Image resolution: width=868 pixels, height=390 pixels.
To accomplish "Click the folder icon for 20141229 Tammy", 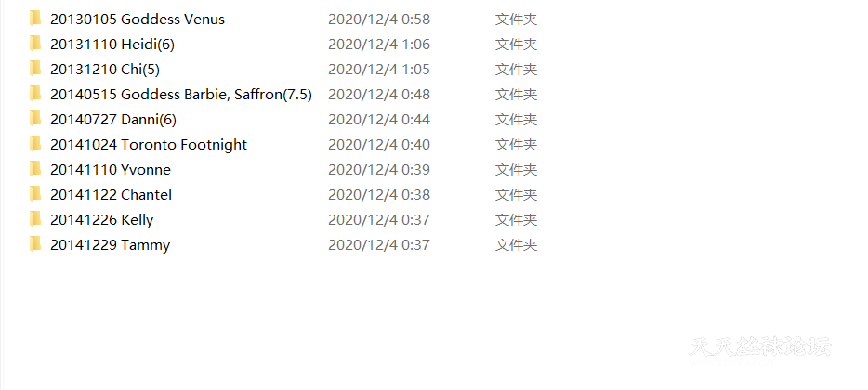I will tap(35, 244).
